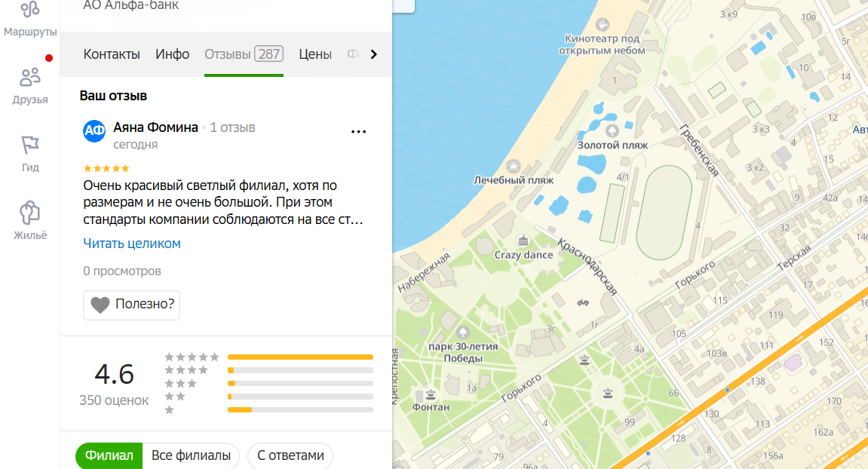Click the Читать целиком link
The width and height of the screenshot is (868, 469).
[132, 244]
